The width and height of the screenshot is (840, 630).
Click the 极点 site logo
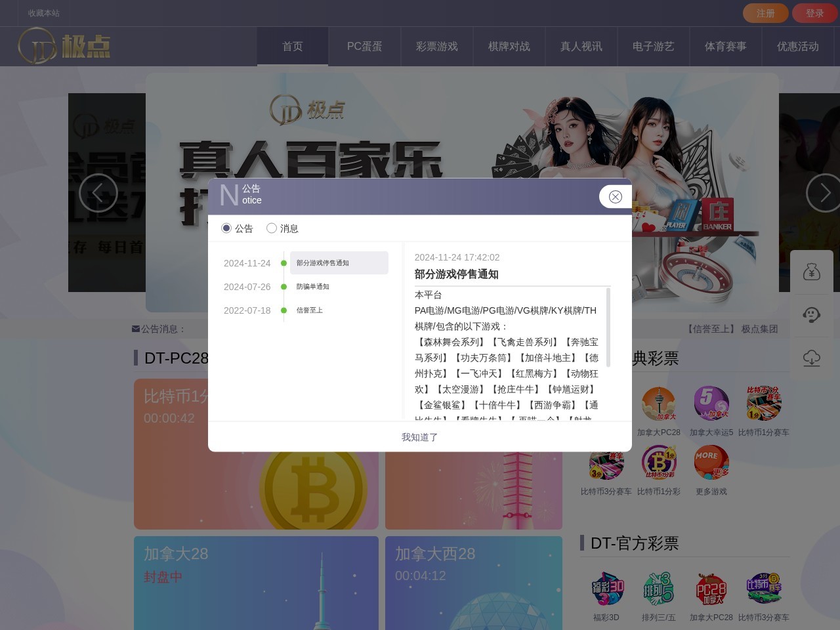click(x=64, y=46)
